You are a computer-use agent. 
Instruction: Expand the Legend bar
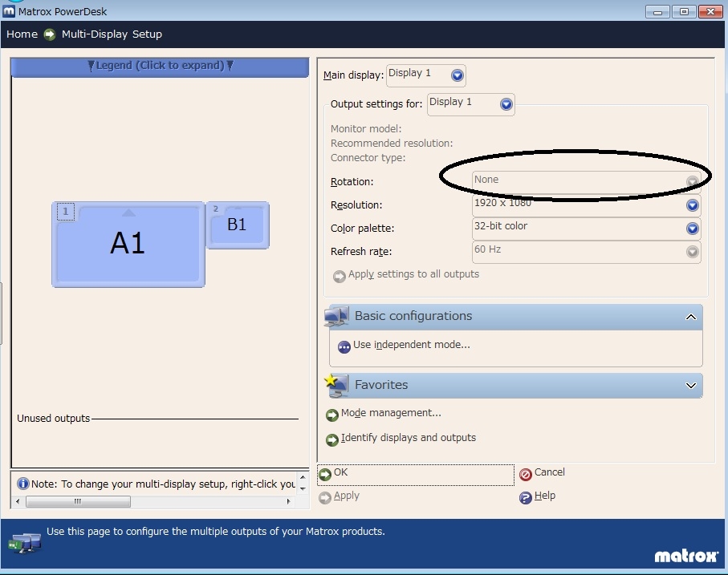tap(160, 66)
